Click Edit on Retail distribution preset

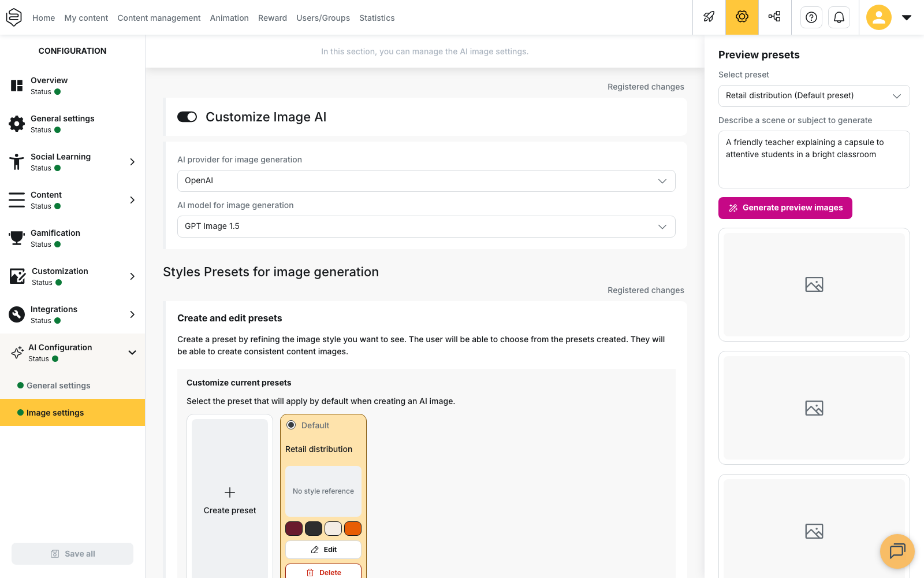[x=323, y=550]
